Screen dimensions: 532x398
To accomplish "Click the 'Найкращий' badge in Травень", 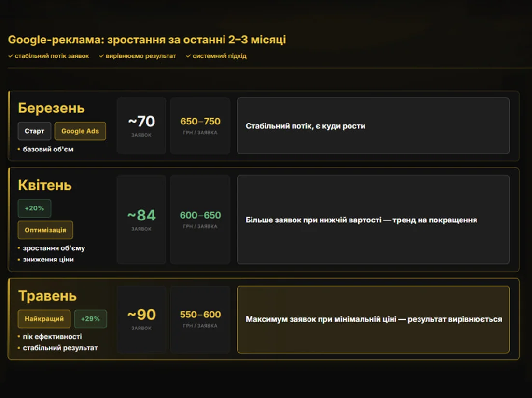I will 44,319.
